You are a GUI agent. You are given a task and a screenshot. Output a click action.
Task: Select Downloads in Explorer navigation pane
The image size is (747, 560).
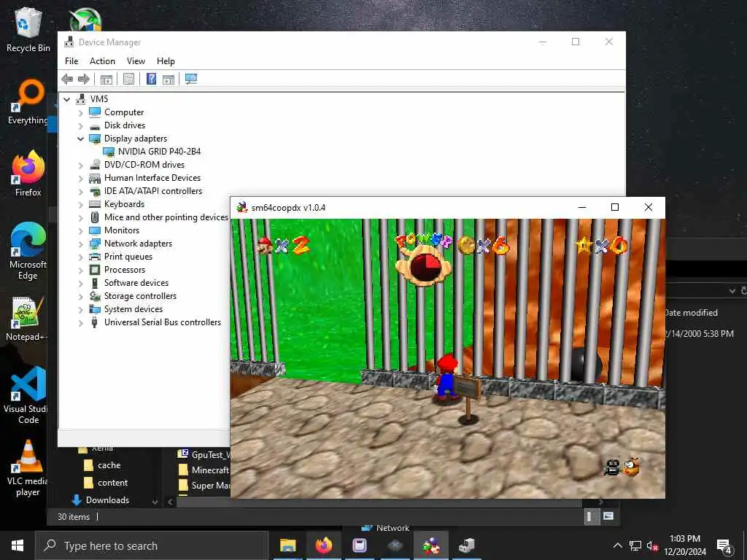(107, 500)
